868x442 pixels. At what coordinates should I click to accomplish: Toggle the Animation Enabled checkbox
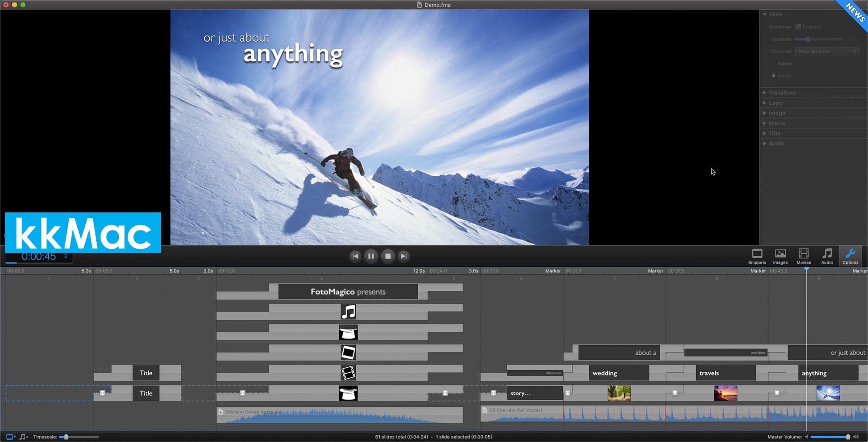coord(798,27)
